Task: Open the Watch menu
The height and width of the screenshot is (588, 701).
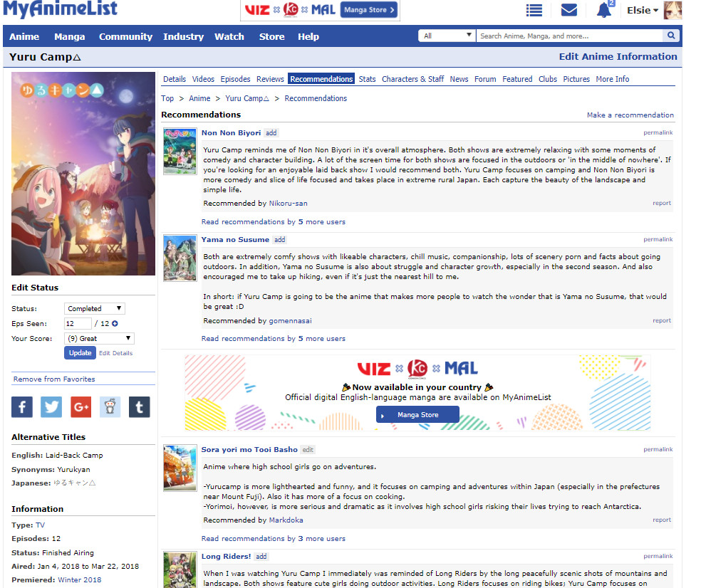Action: pos(229,36)
